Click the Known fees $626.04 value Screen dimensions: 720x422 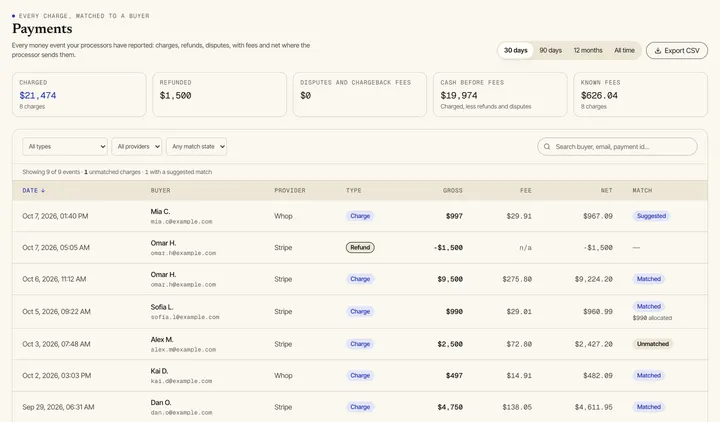(599, 96)
